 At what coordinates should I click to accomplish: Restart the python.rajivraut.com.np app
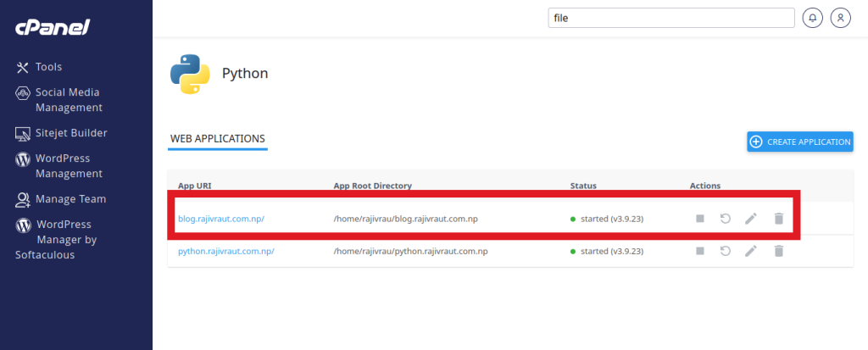tap(726, 252)
